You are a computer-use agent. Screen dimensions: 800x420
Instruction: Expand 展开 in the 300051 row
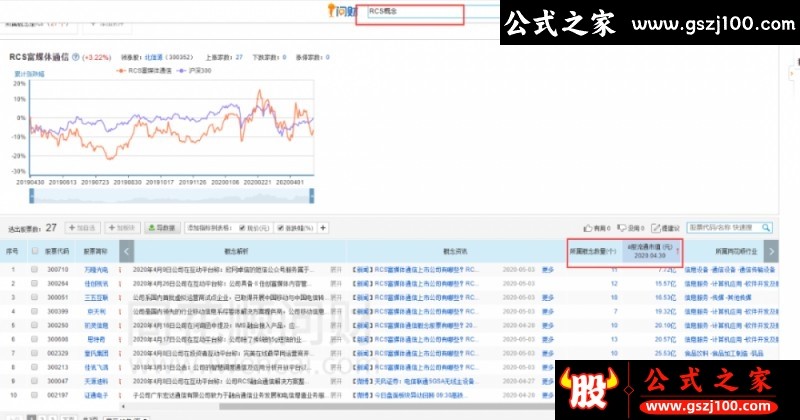[336, 297]
